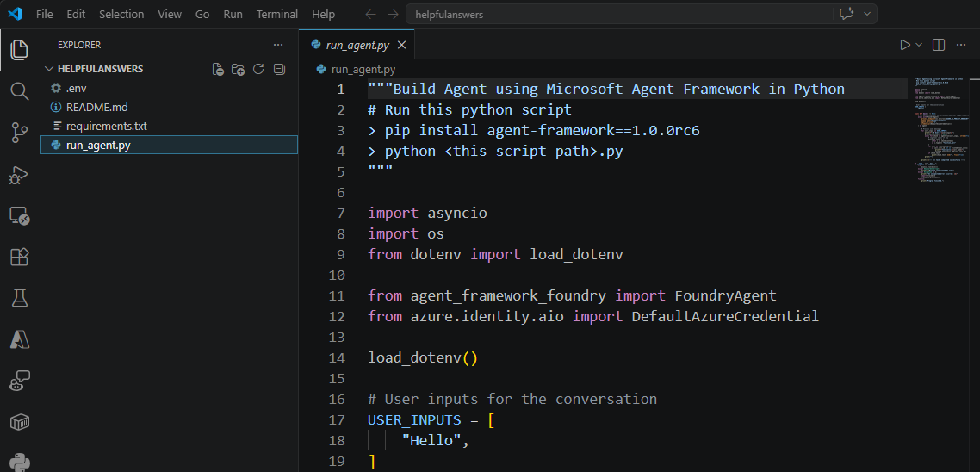Image resolution: width=980 pixels, height=472 pixels.
Task: Open the Azure view
Action: tap(20, 339)
